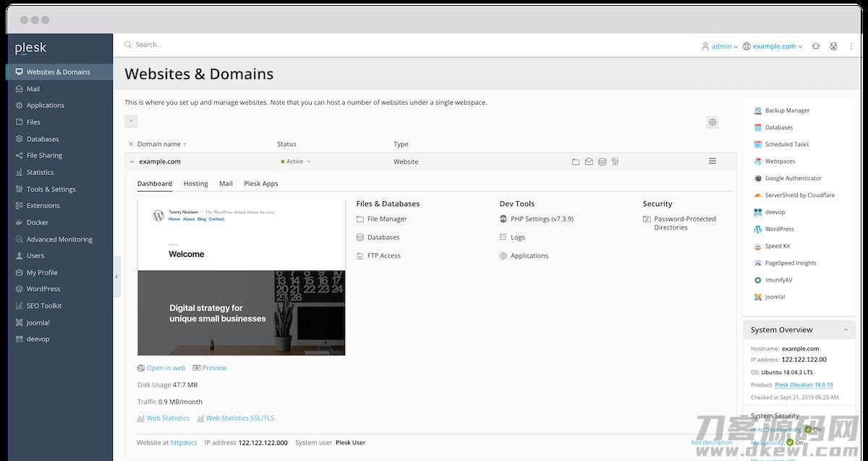The height and width of the screenshot is (461, 868).
Task: Open Backup Manager in the right panel
Action: click(782, 111)
